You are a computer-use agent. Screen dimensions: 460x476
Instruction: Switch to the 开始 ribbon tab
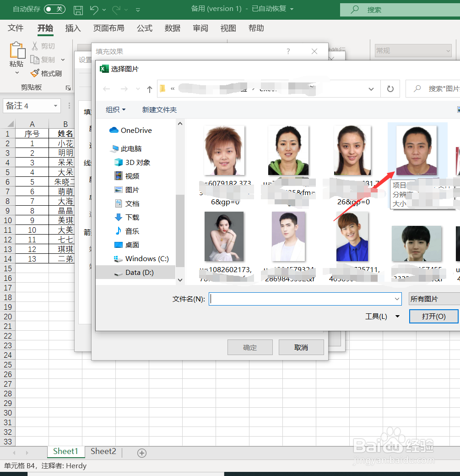click(x=45, y=28)
